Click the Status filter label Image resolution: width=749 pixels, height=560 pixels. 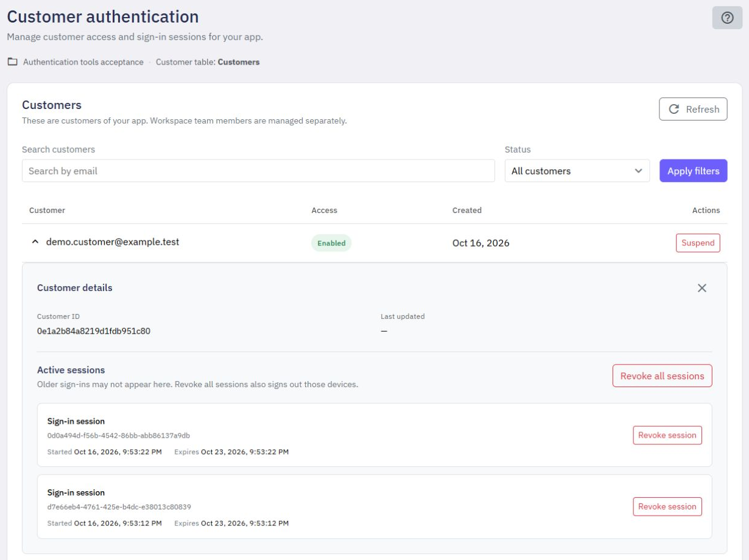(518, 150)
